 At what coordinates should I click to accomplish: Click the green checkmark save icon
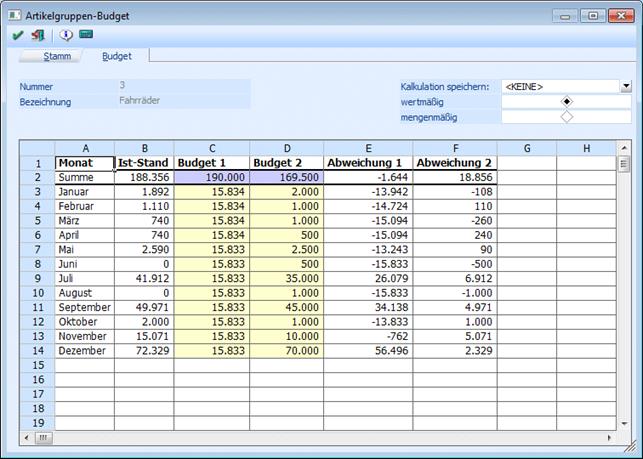point(18,35)
